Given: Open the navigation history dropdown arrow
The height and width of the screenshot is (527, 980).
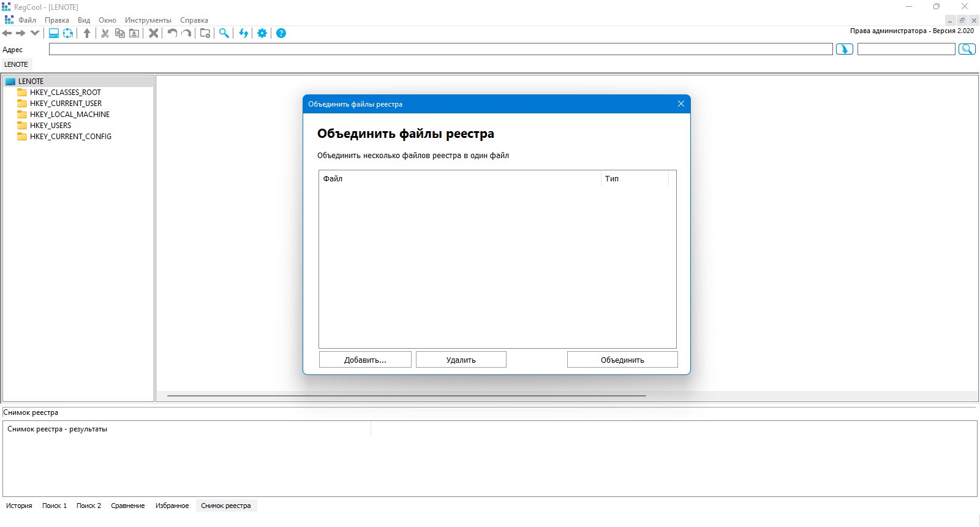Looking at the screenshot, I should click(35, 33).
